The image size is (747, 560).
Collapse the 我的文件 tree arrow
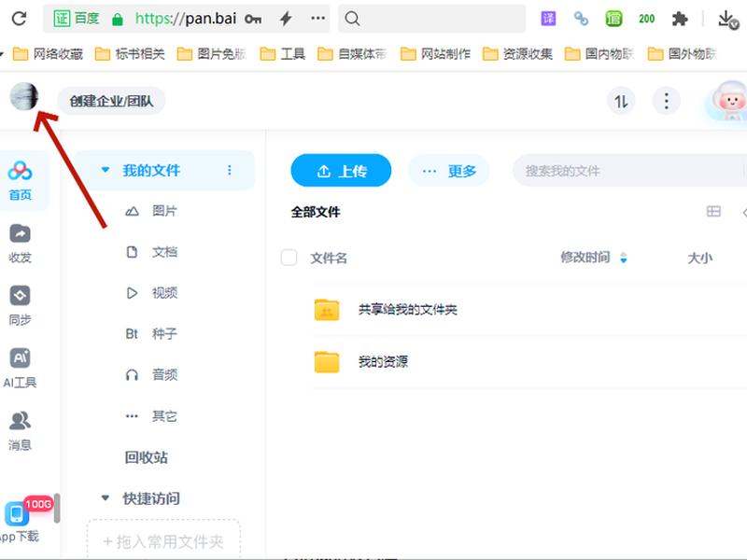(x=106, y=170)
